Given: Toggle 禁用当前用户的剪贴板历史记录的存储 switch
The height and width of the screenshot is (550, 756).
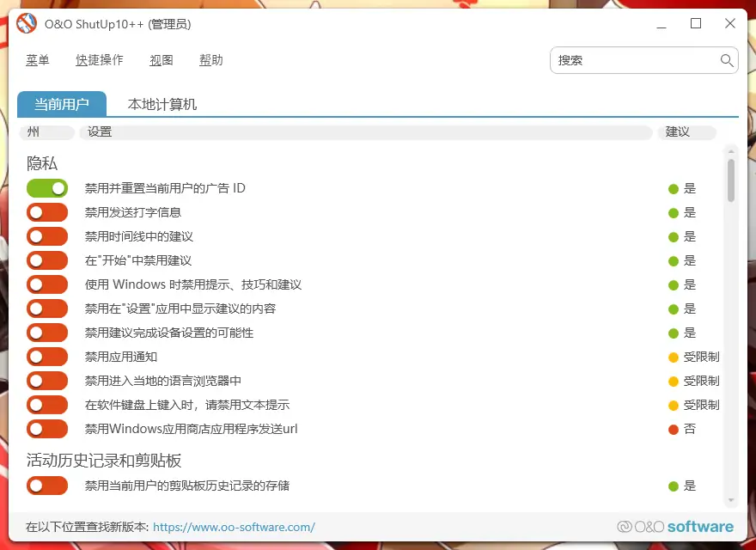Looking at the screenshot, I should (x=47, y=486).
